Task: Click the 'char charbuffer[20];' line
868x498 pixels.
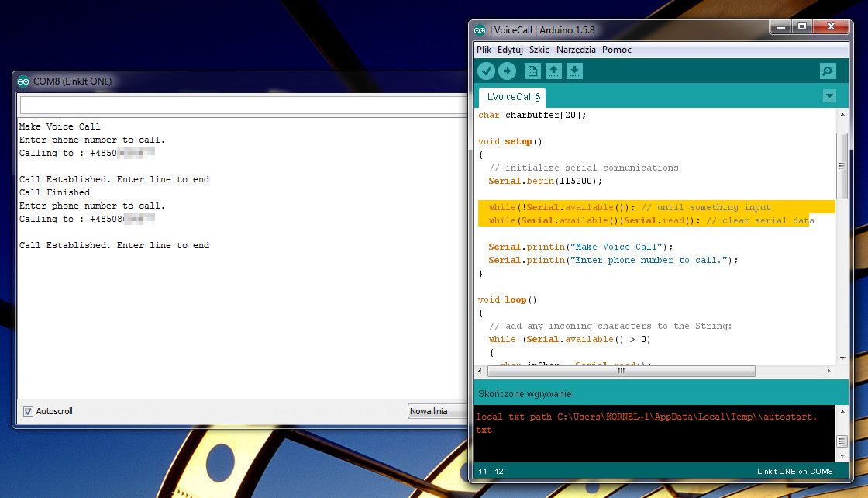Action: (532, 116)
